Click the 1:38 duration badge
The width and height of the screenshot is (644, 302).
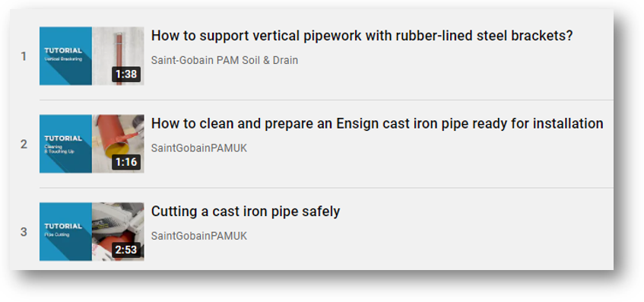[126, 75]
